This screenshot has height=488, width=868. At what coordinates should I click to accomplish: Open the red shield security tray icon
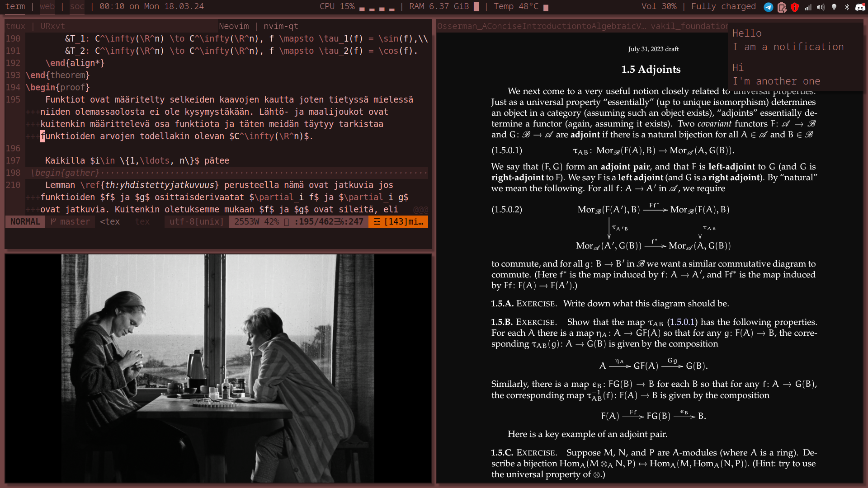[795, 7]
